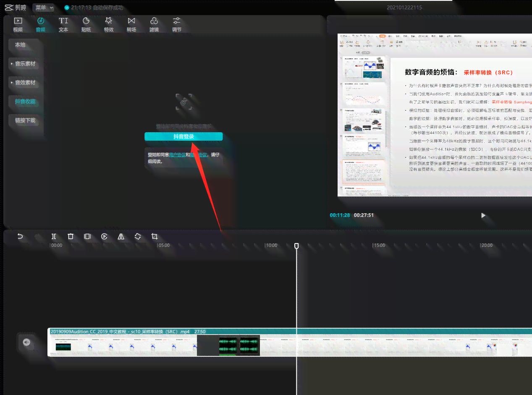Image resolution: width=532 pixels, height=395 pixels.
Task: Expand the 音乐素材 category
Action: point(24,64)
